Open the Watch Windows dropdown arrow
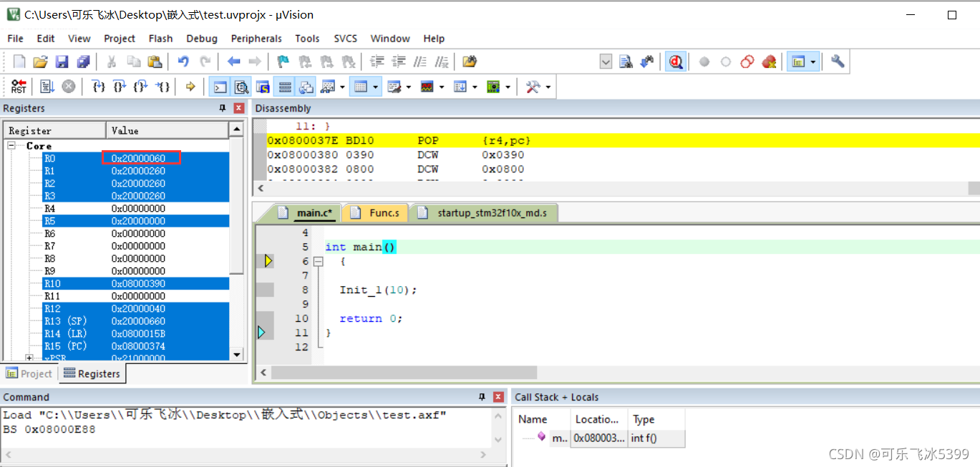Viewport: 980px width, 467px height. (x=343, y=87)
